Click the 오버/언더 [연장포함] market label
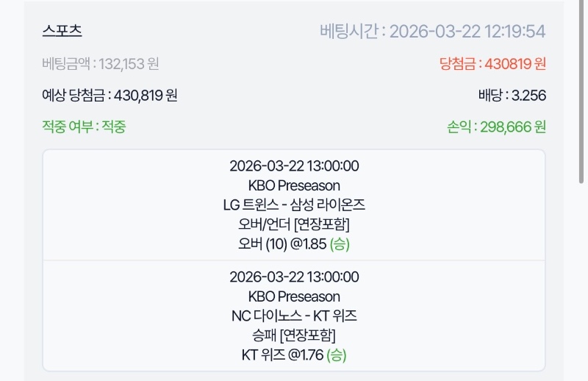The image size is (588, 381). [x=294, y=224]
